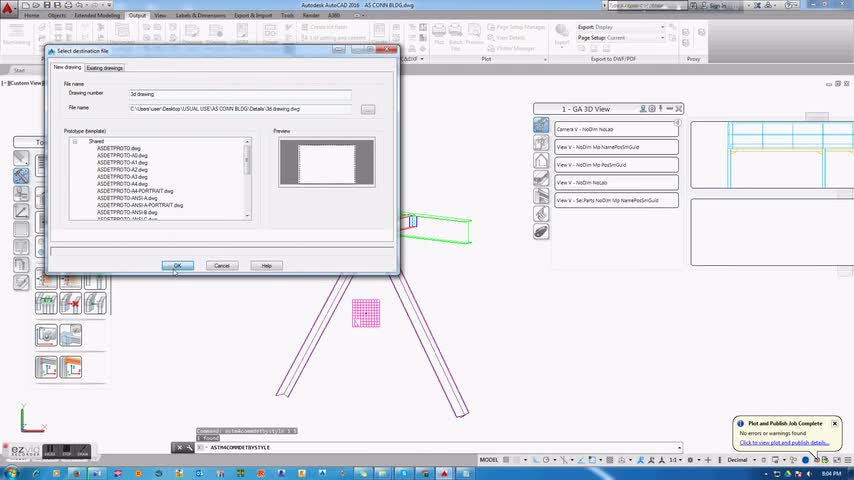The height and width of the screenshot is (480, 854).
Task: Click the Help button in the dialog
Action: coord(266,265)
